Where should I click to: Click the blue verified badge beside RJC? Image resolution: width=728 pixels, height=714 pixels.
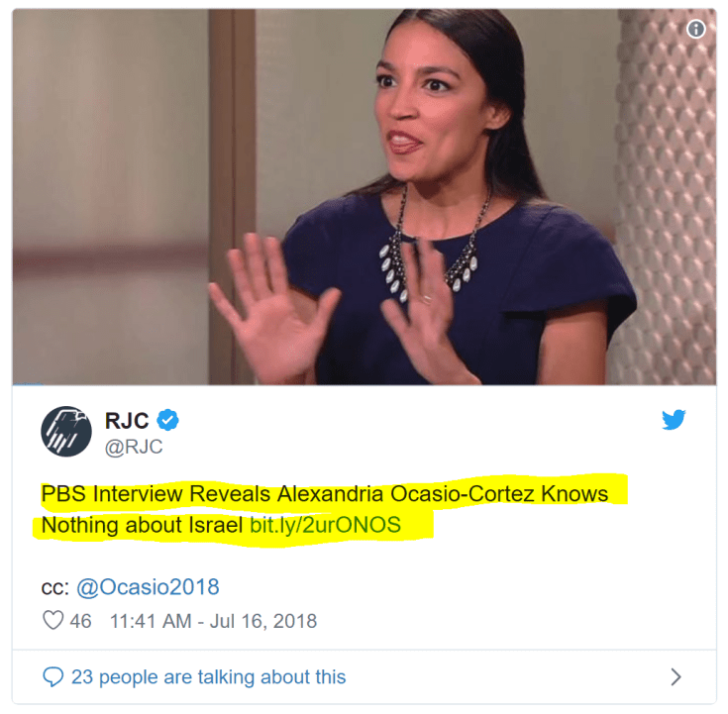(167, 420)
